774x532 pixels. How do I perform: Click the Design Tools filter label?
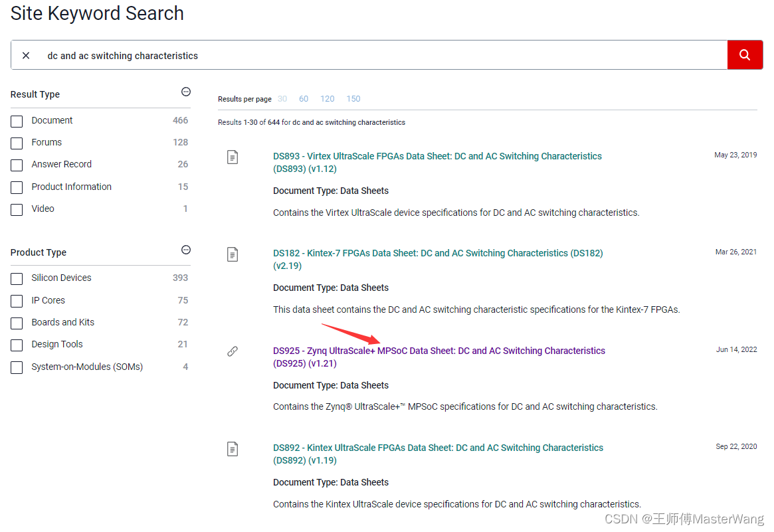tap(57, 344)
